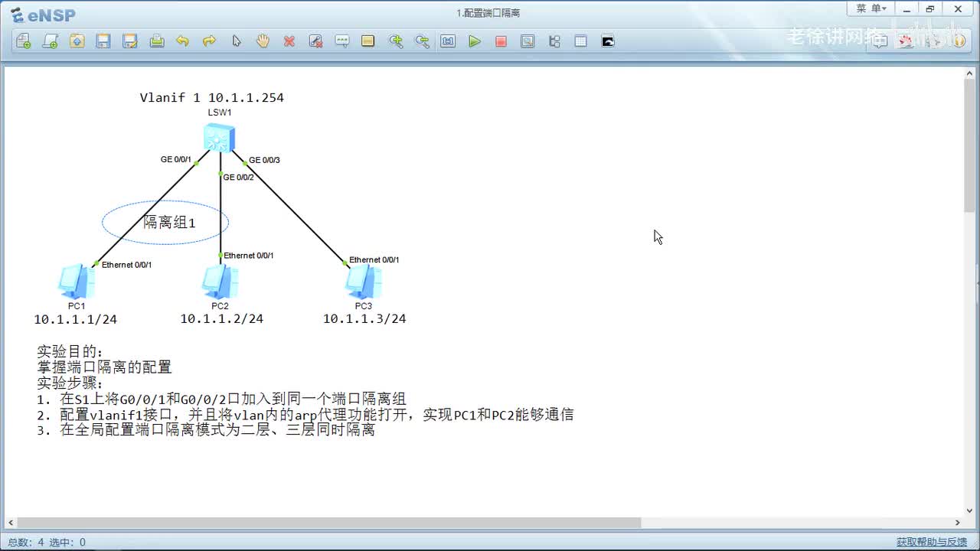
Task: Open the 菜单 dropdown menu
Action: pyautogui.click(x=871, y=9)
